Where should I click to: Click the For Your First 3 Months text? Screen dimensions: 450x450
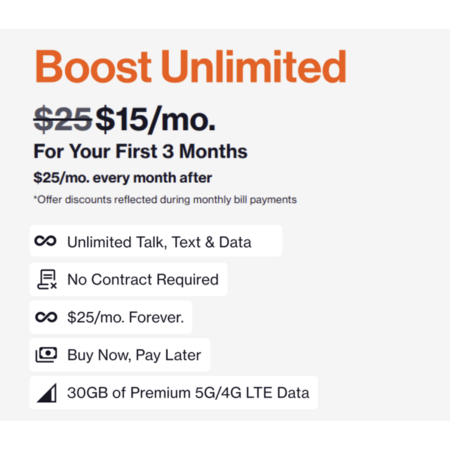coord(140,151)
